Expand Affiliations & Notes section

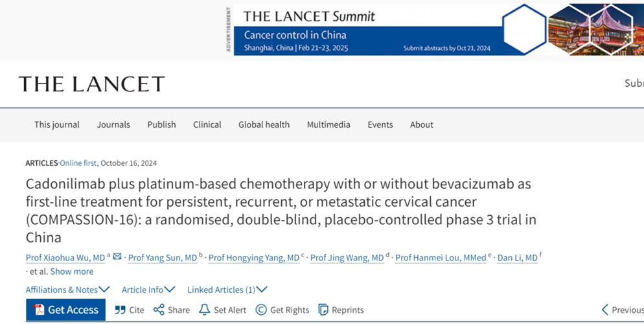pos(67,290)
